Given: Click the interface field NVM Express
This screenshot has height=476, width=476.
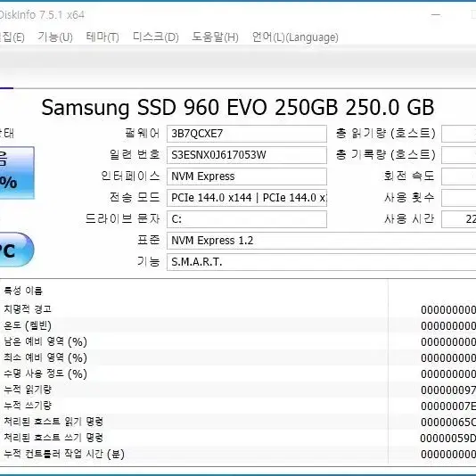Looking at the screenshot, I should [247, 176].
